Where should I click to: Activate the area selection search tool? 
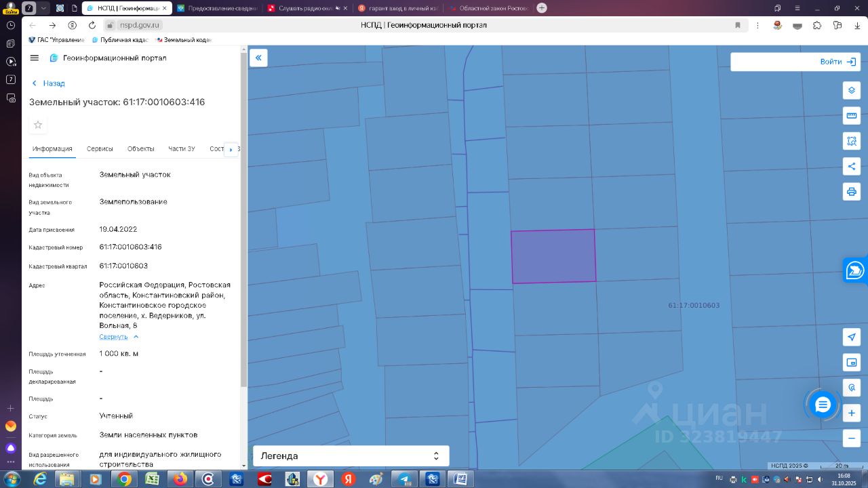click(x=852, y=141)
